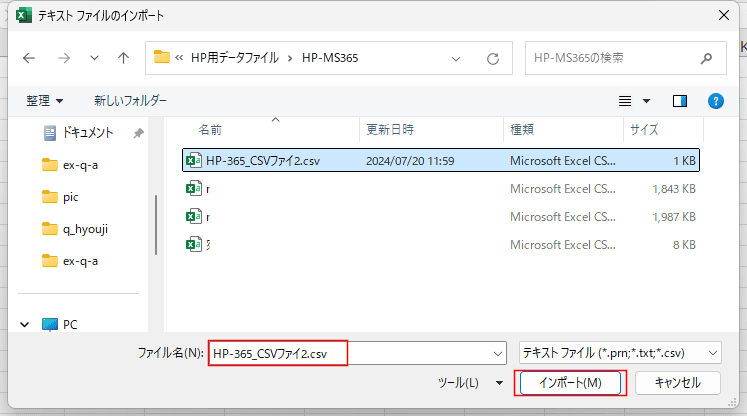Click the view layout icon
The image size is (747, 416).
pyautogui.click(x=626, y=101)
